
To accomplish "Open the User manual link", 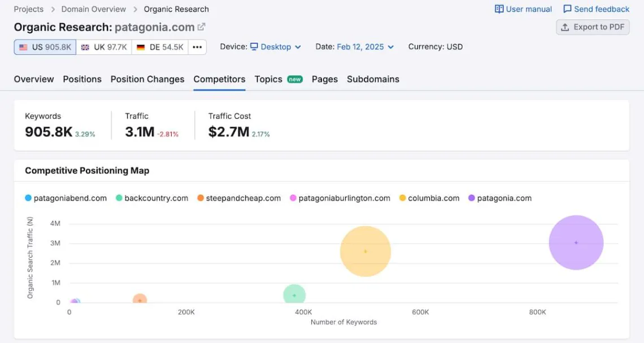I will point(523,9).
